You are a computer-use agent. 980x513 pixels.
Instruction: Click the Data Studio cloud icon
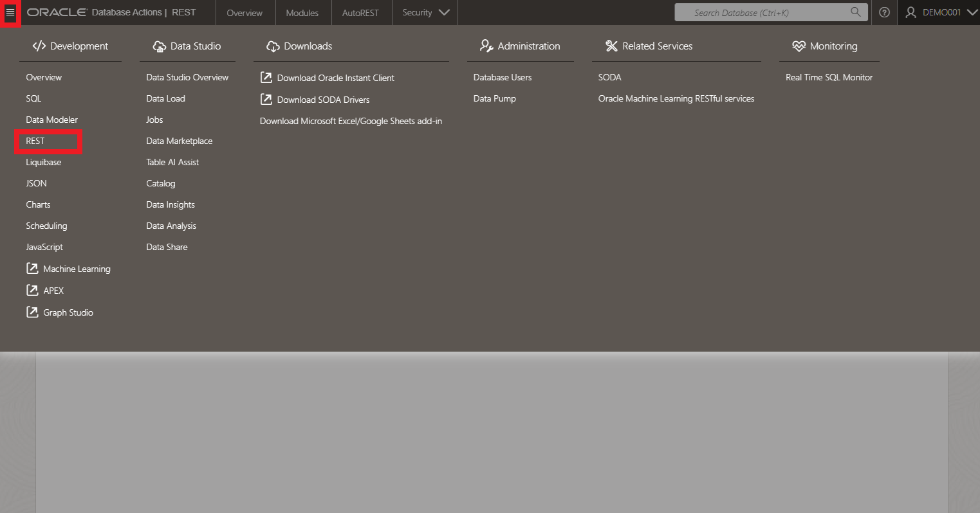(x=159, y=46)
